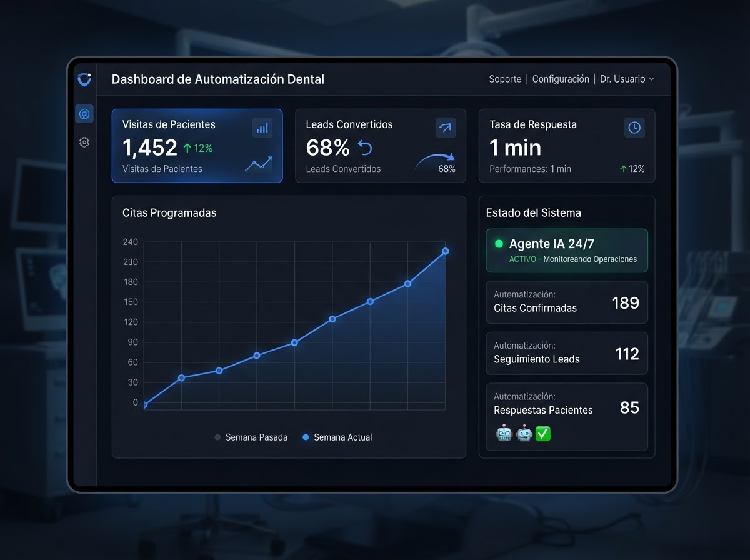
Task: Click the app logo in the sidebar
Action: (84, 79)
